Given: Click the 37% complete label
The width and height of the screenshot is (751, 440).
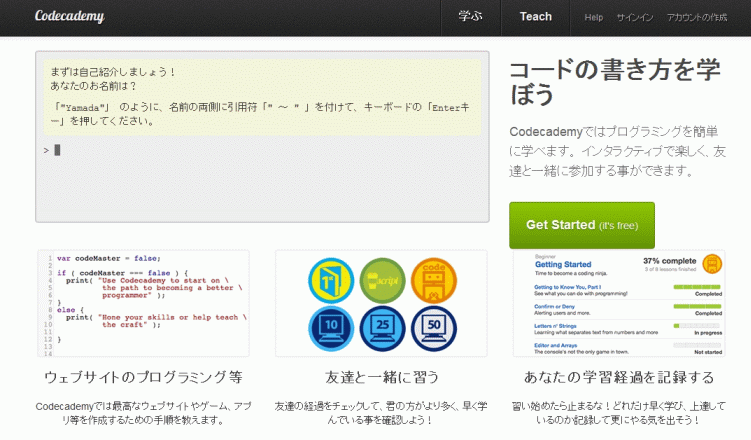Looking at the screenshot, I should point(670,261).
